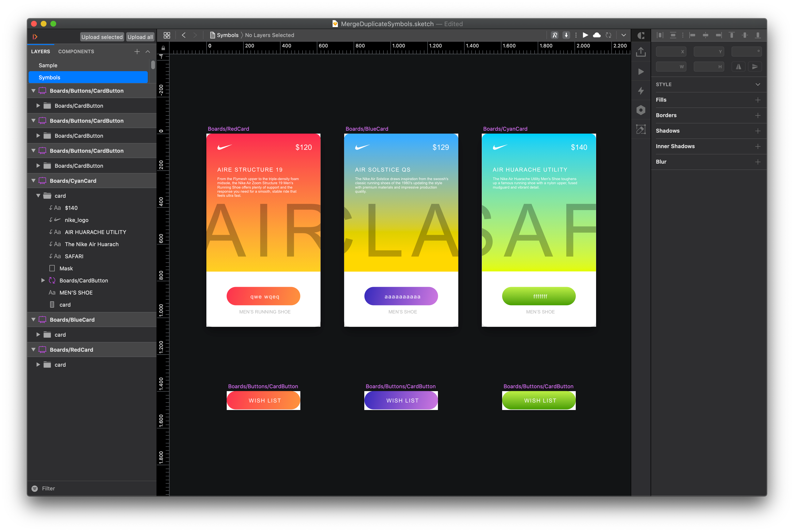Click the circular sync arrows icon
This screenshot has width=794, height=532.
[x=608, y=35]
